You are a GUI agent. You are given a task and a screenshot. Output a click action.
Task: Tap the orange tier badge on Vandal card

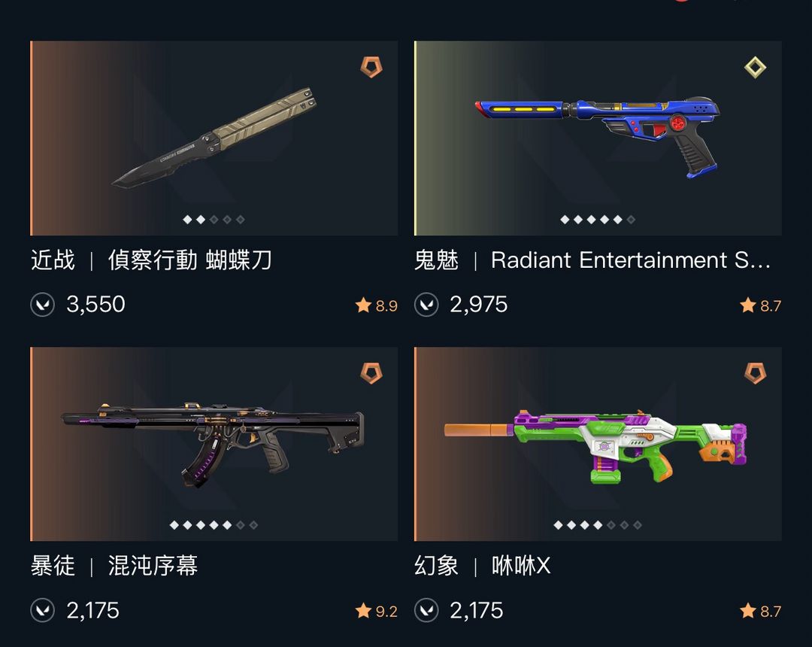(371, 373)
